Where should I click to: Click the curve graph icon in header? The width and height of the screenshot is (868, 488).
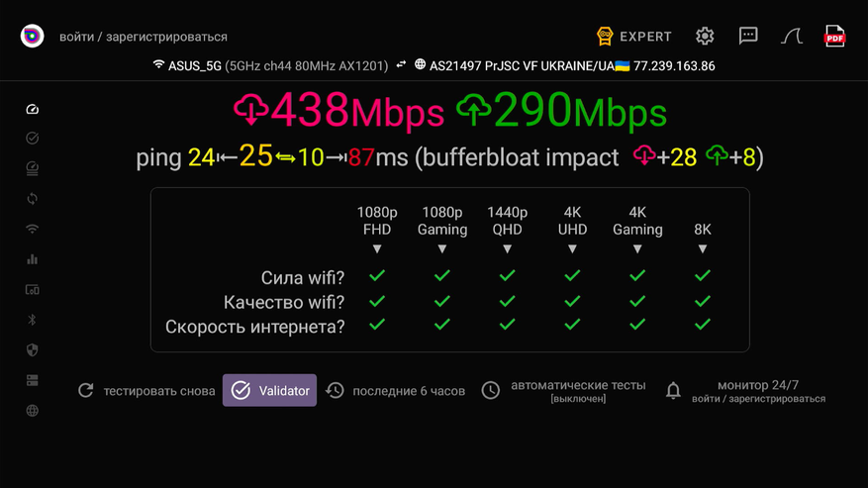[791, 37]
